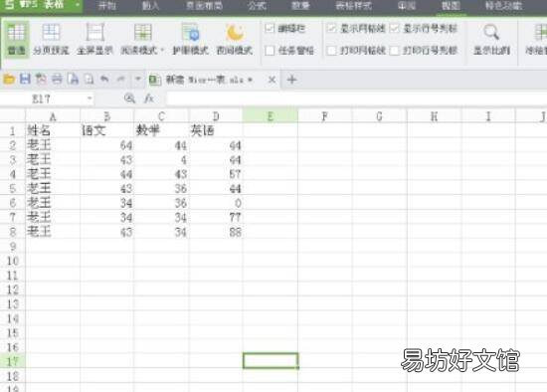The image size is (547, 392).
Task: Open the 特色功能 ribbon tab
Action: tap(503, 6)
